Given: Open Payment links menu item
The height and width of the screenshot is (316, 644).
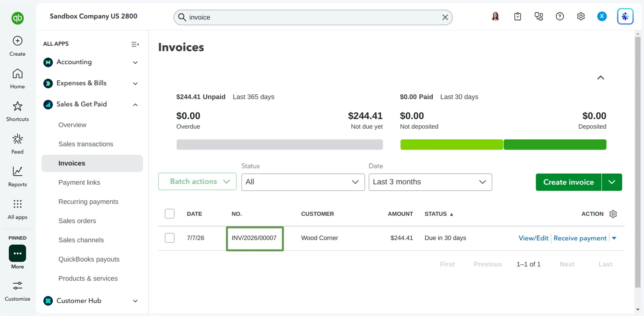Looking at the screenshot, I should point(79,182).
